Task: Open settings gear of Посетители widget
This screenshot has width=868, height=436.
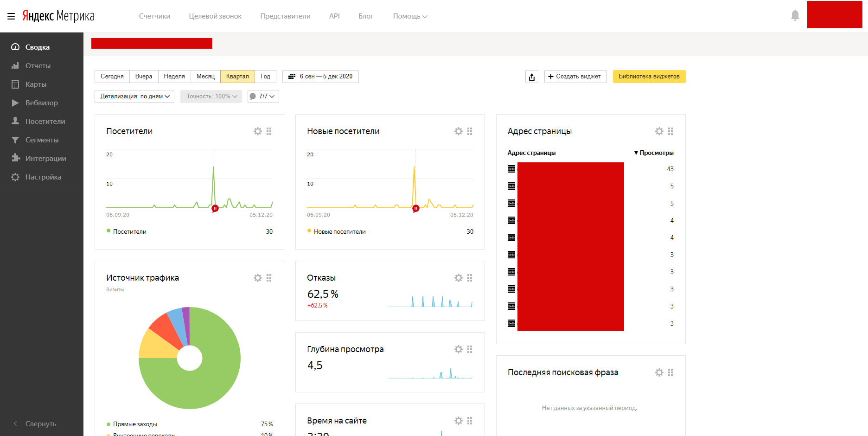Action: point(258,131)
